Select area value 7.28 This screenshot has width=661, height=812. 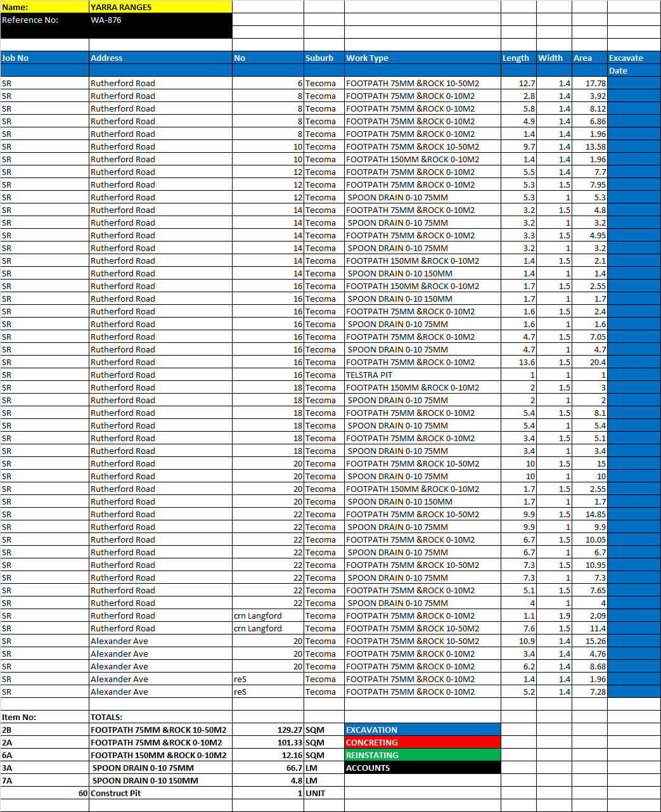tap(589, 692)
